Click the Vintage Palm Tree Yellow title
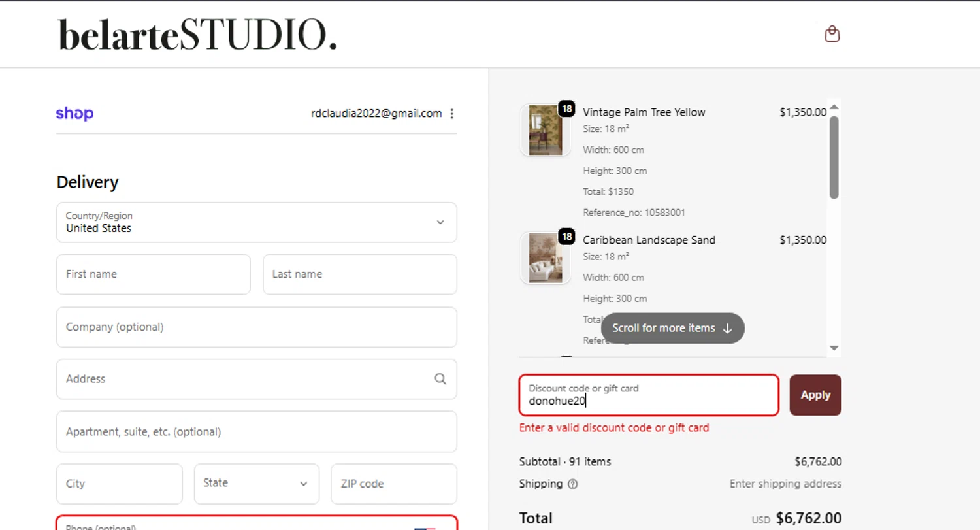 point(644,112)
